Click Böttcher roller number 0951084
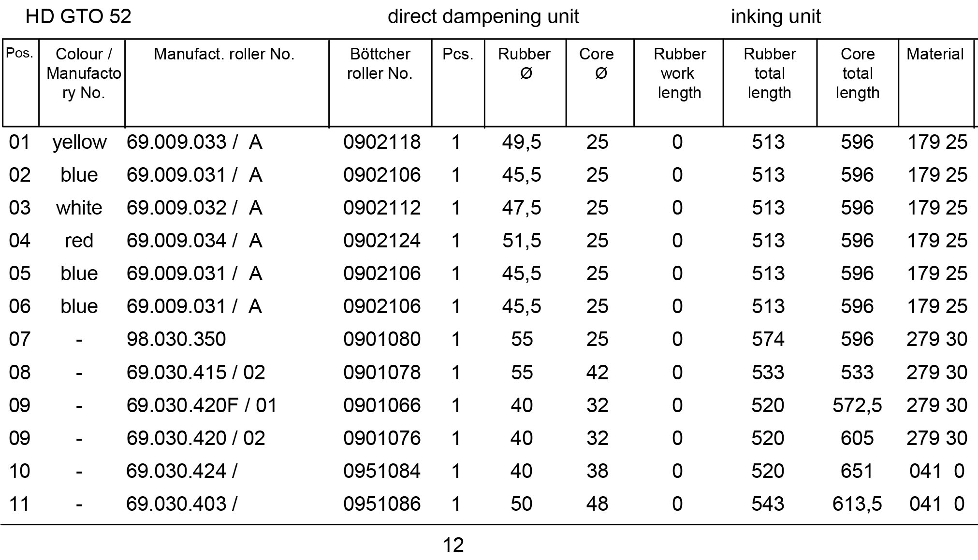The width and height of the screenshot is (978, 560). coord(382,471)
